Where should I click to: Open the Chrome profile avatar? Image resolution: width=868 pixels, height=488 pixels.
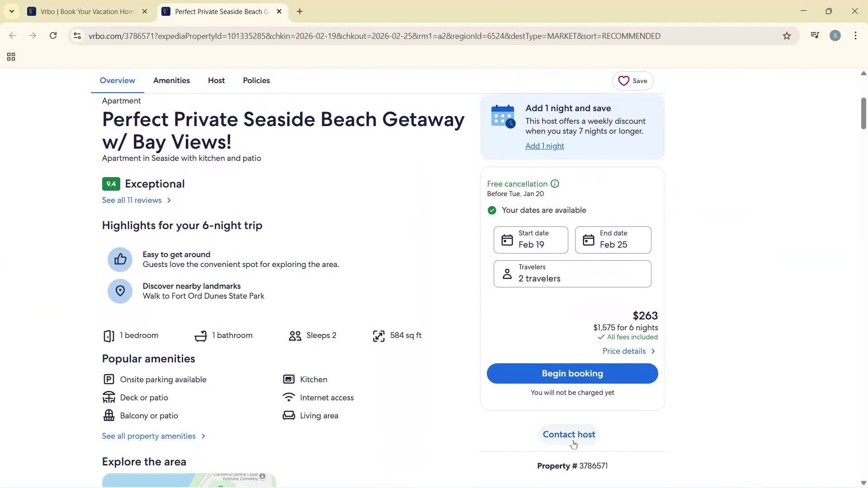click(x=835, y=36)
